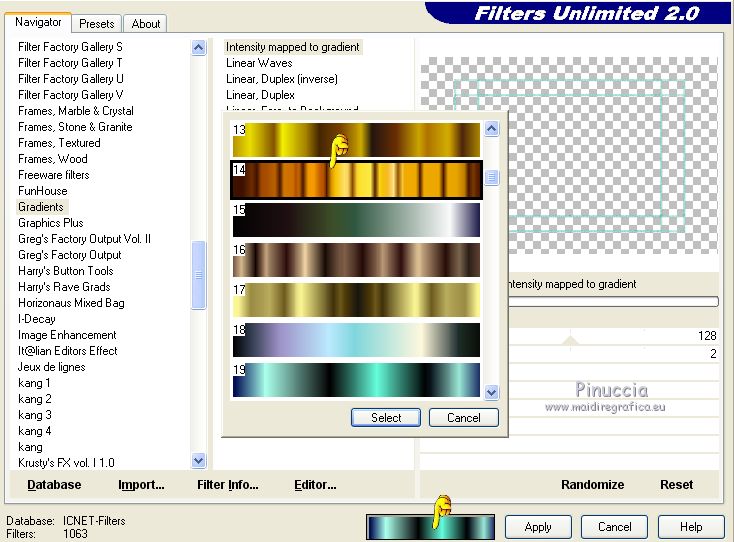The image size is (734, 542).
Task: Select gradient swatch number 14
Action: 356,180
